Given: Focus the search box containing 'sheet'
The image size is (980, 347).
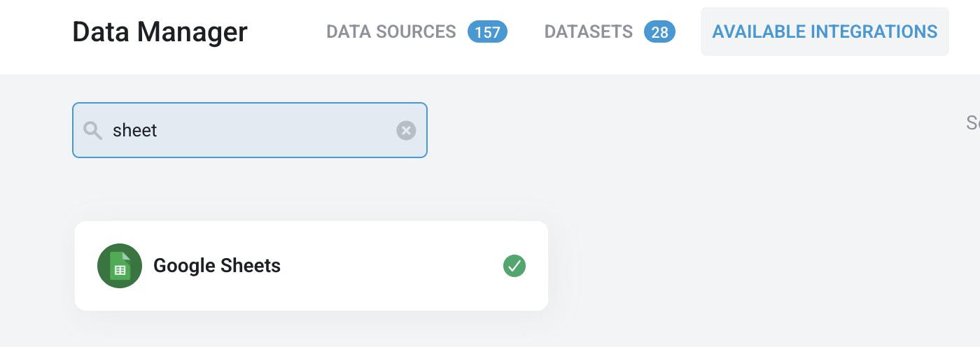Looking at the screenshot, I should coord(250,130).
